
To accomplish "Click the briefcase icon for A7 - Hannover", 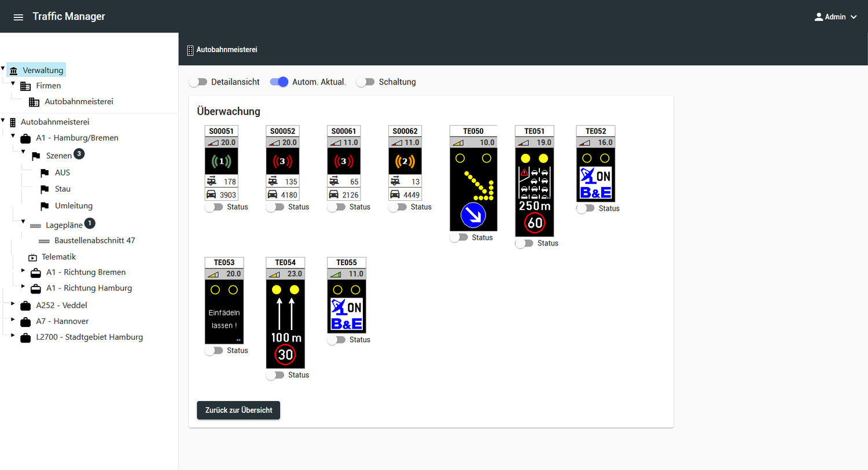I will (25, 322).
